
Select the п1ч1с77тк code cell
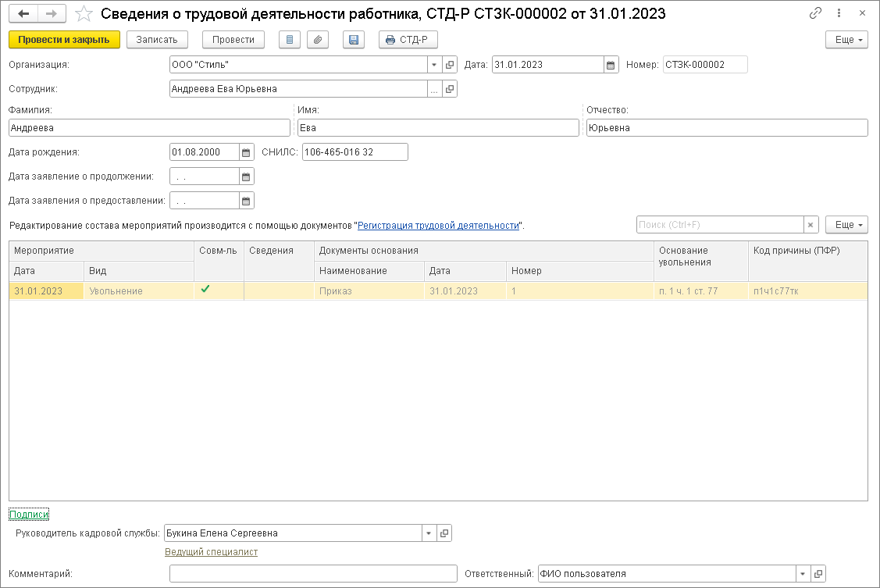807,291
